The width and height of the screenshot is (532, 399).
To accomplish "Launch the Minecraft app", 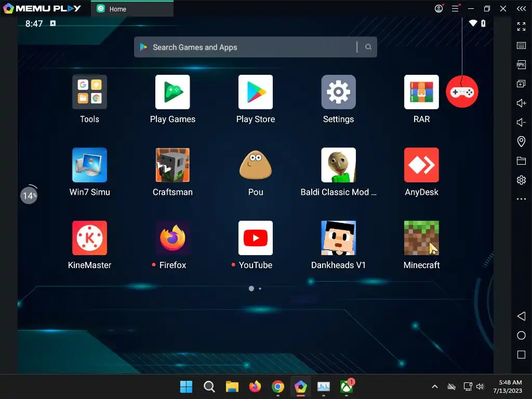I will [421, 238].
